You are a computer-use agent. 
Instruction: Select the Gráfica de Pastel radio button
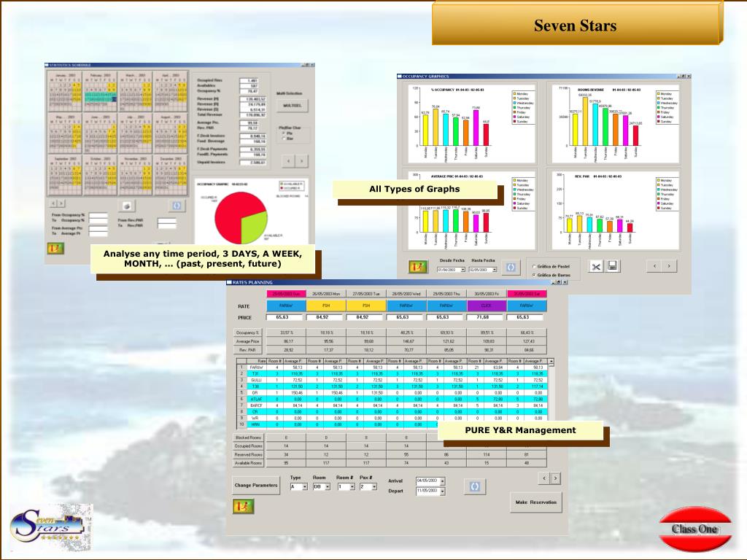(x=533, y=267)
